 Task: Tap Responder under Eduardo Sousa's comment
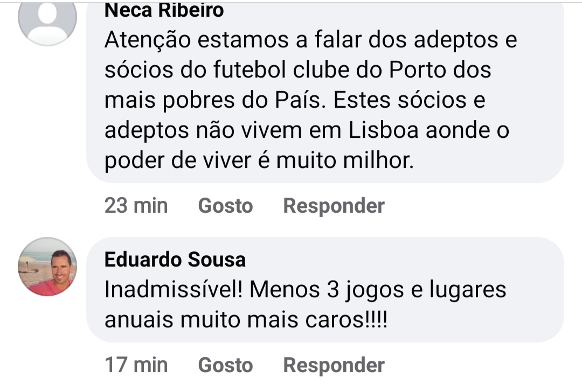point(334,365)
